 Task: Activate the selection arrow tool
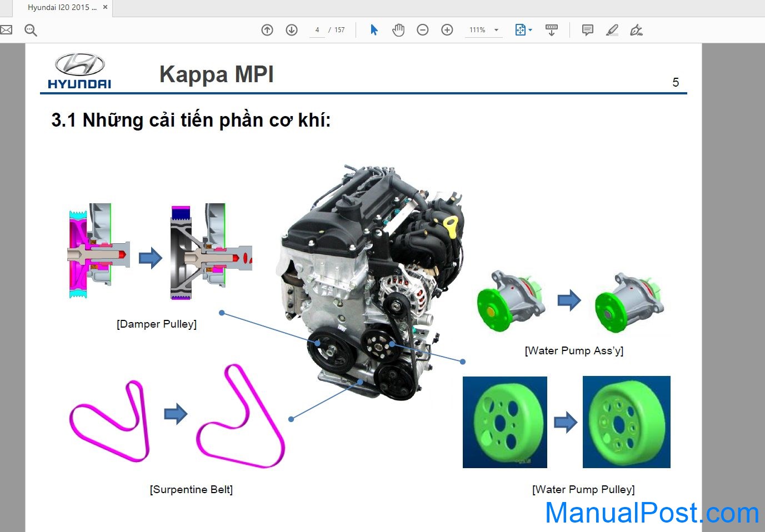pos(374,30)
